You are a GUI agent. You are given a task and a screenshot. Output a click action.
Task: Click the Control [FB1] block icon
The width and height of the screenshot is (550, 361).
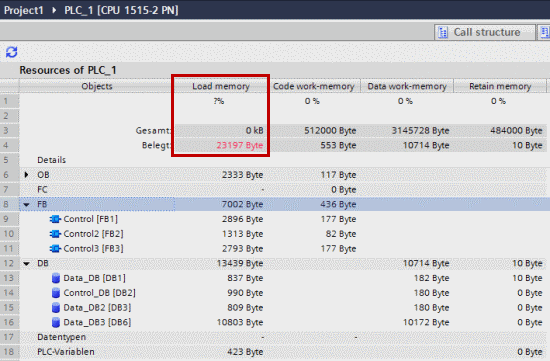pyautogui.click(x=55, y=219)
